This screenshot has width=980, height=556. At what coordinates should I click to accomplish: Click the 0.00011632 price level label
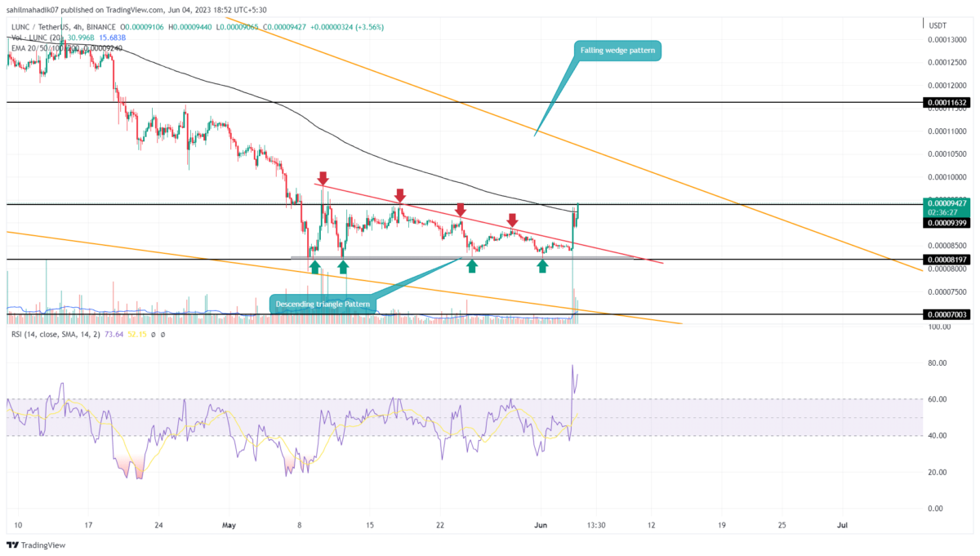946,103
